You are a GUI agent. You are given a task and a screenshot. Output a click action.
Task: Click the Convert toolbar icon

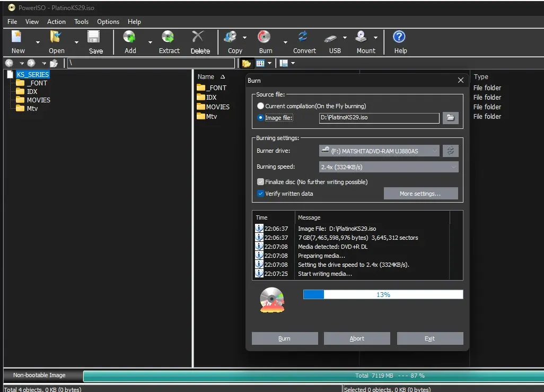click(x=303, y=37)
